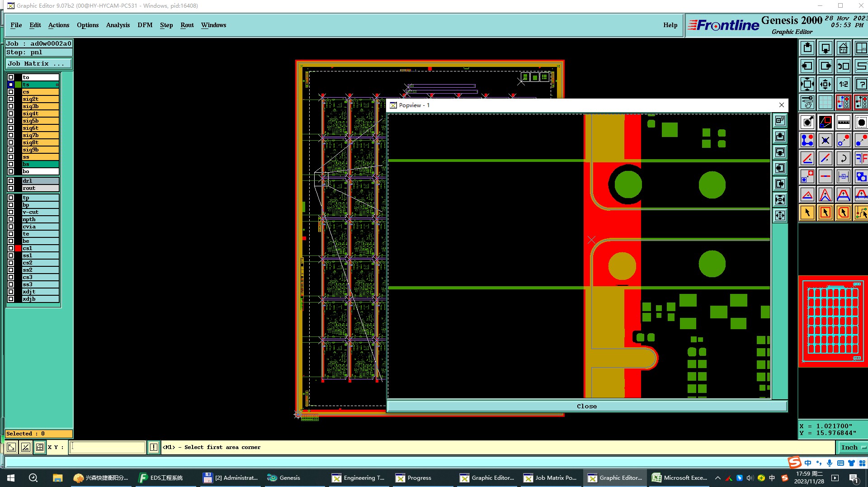Click the Popview pan down icon
This screenshot has width=868, height=487.
pos(780,152)
